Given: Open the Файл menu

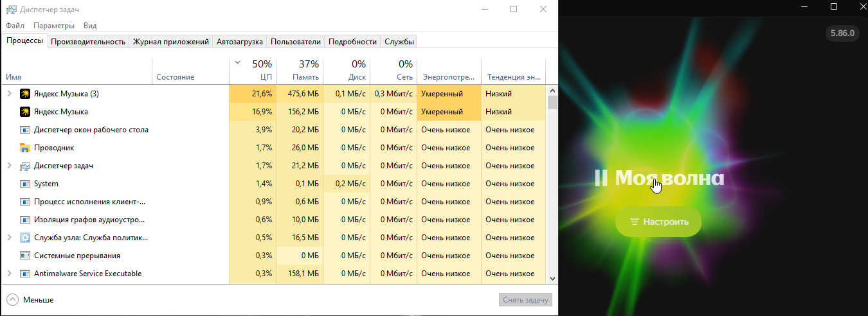Looking at the screenshot, I should pos(15,26).
